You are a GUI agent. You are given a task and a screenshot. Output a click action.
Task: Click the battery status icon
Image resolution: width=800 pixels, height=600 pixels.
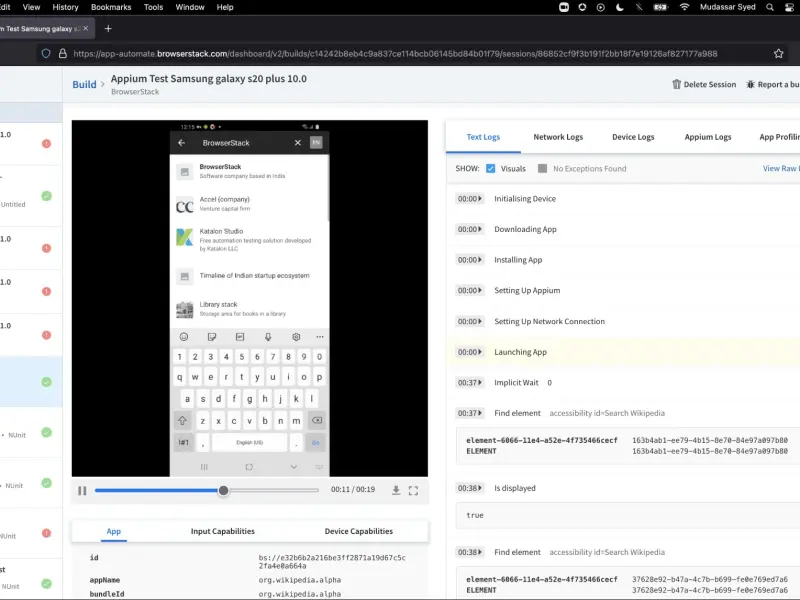point(661,7)
